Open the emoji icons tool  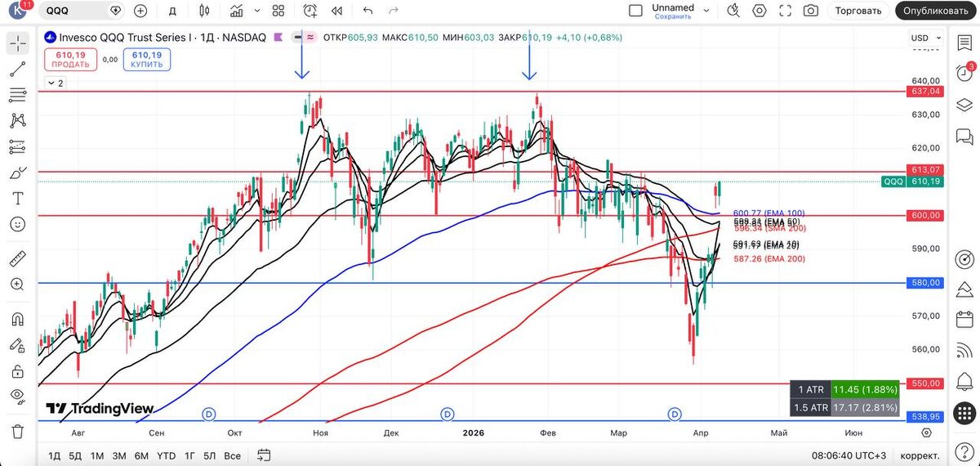[17, 223]
